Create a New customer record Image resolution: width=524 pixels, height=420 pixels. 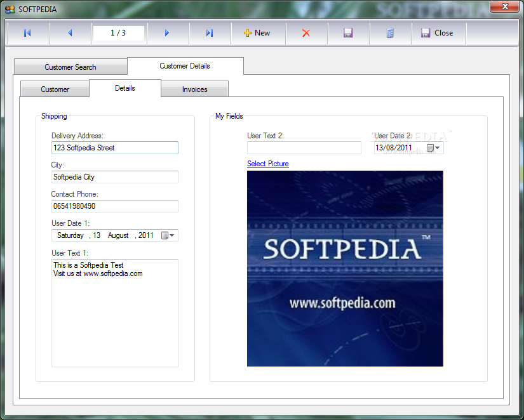[x=257, y=33]
